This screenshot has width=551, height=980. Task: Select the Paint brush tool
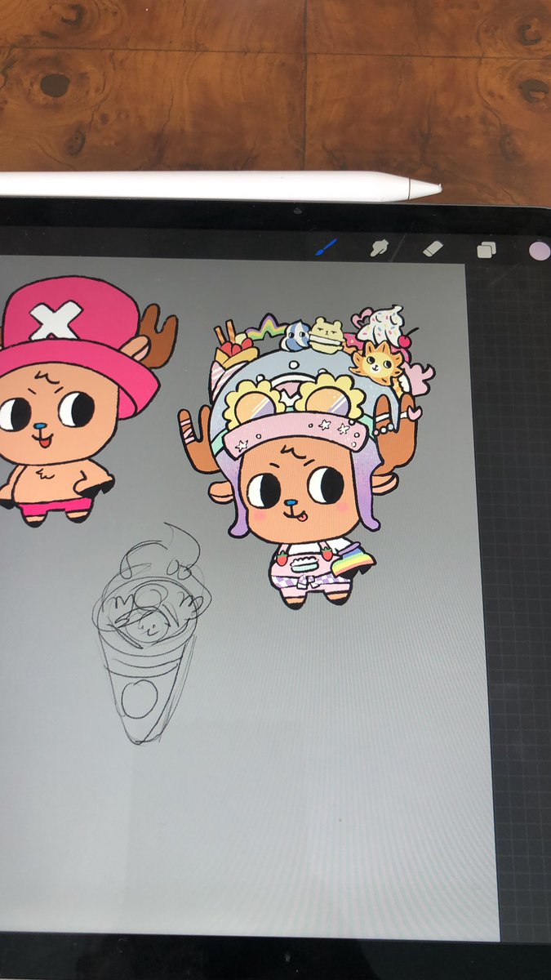[327, 247]
